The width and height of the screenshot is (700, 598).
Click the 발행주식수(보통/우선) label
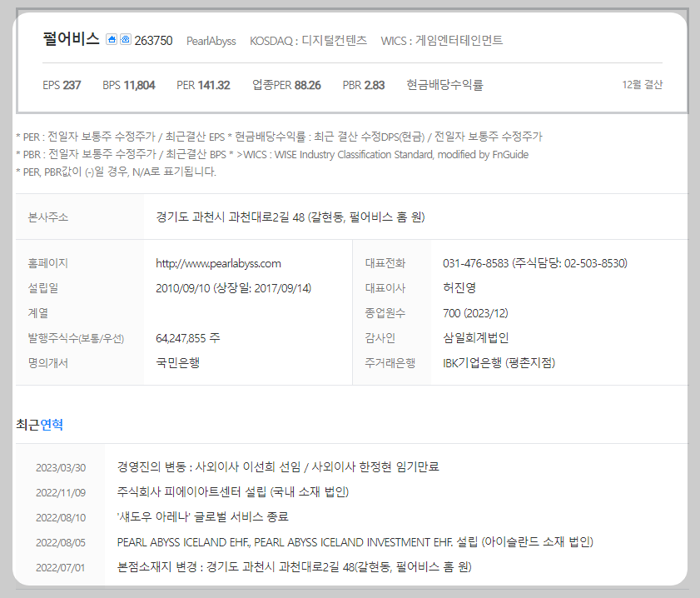point(76,338)
